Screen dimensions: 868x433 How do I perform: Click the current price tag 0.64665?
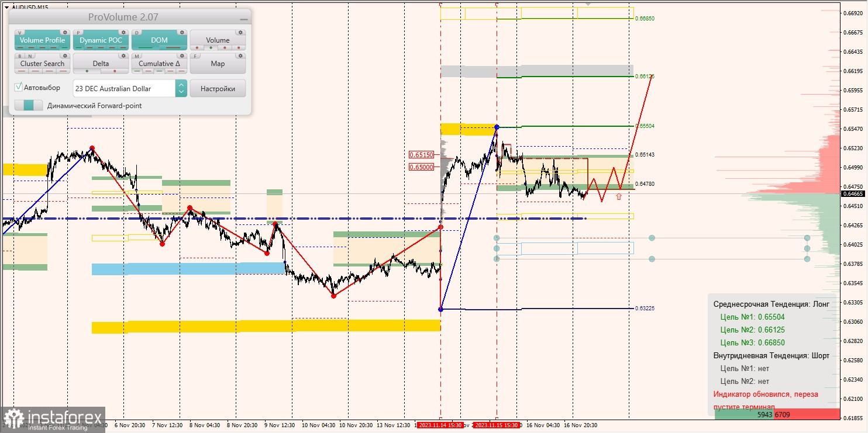click(x=853, y=193)
